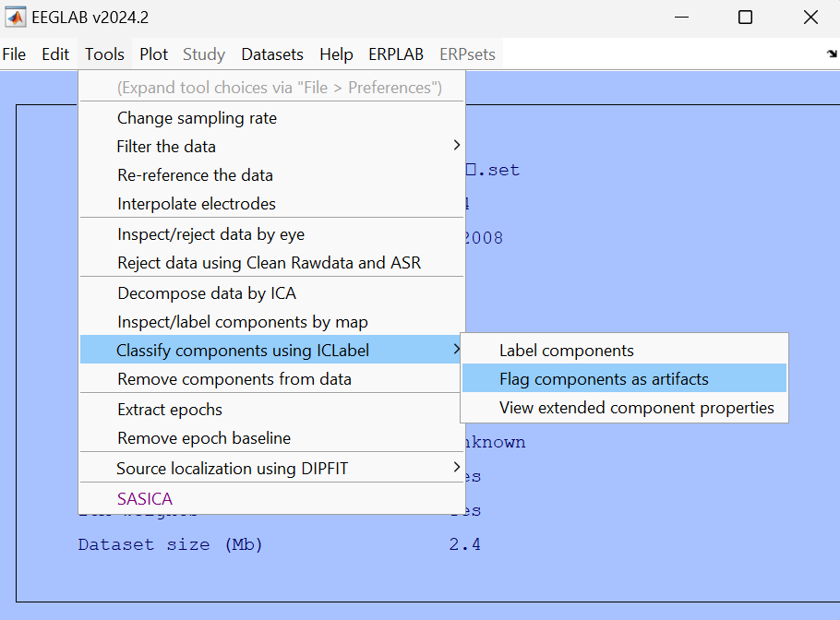
Task: Select Change sampling rate
Action: [x=271, y=118]
